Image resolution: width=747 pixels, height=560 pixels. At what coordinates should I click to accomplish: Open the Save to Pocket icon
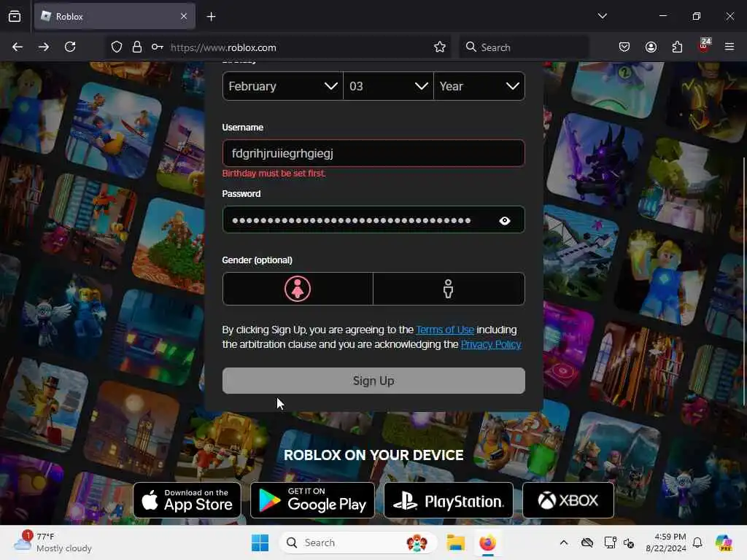(624, 47)
